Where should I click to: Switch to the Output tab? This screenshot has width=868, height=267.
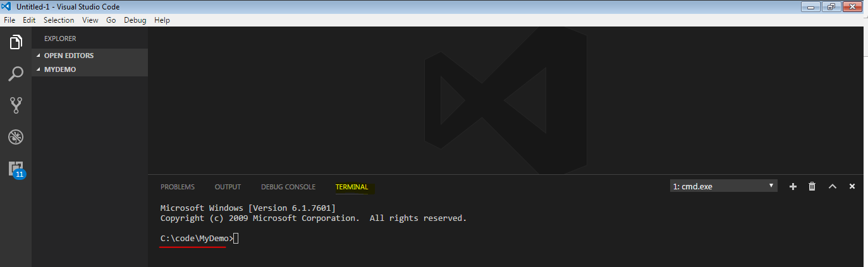tap(228, 187)
